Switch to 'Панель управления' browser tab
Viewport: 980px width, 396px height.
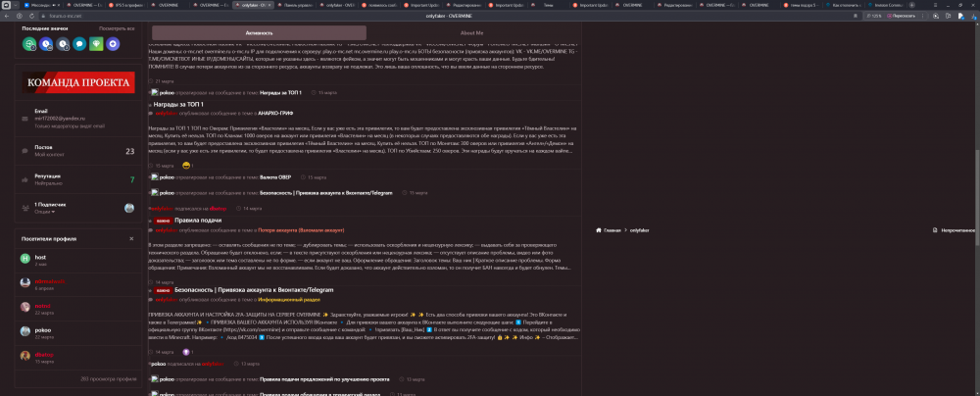[294, 4]
